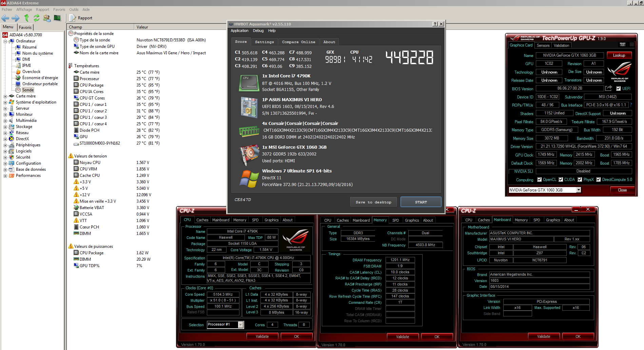
Task: Click the DirectX icon in AIDA64 tree
Action: point(12,139)
